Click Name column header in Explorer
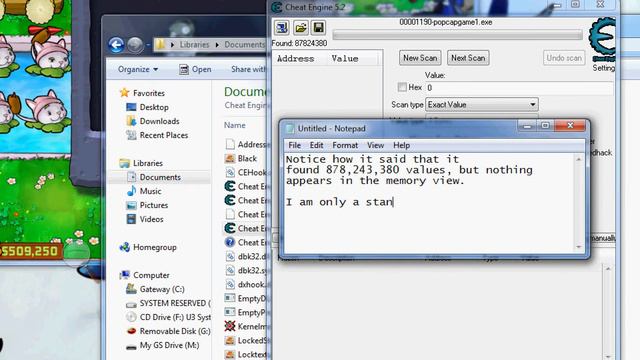 tap(235, 125)
